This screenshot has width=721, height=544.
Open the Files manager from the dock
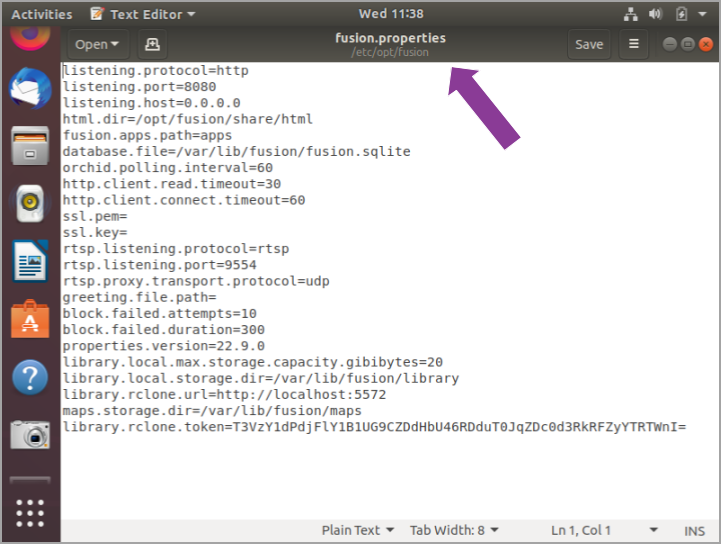pos(30,146)
